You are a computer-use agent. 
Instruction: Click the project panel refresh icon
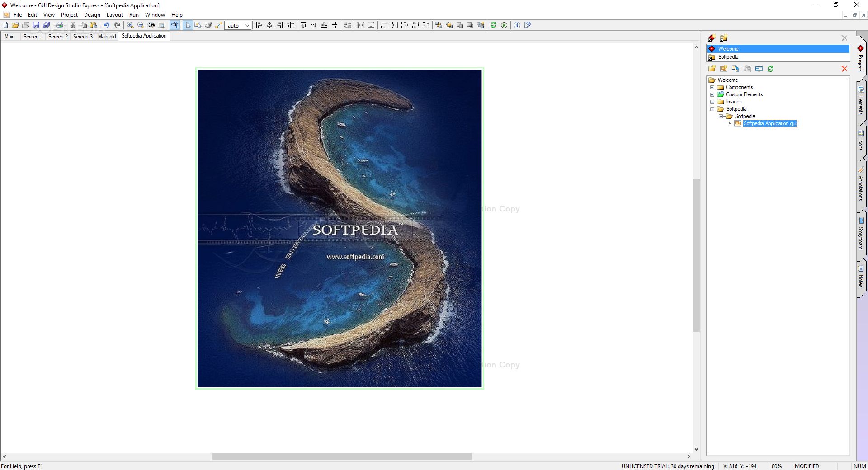tap(771, 69)
